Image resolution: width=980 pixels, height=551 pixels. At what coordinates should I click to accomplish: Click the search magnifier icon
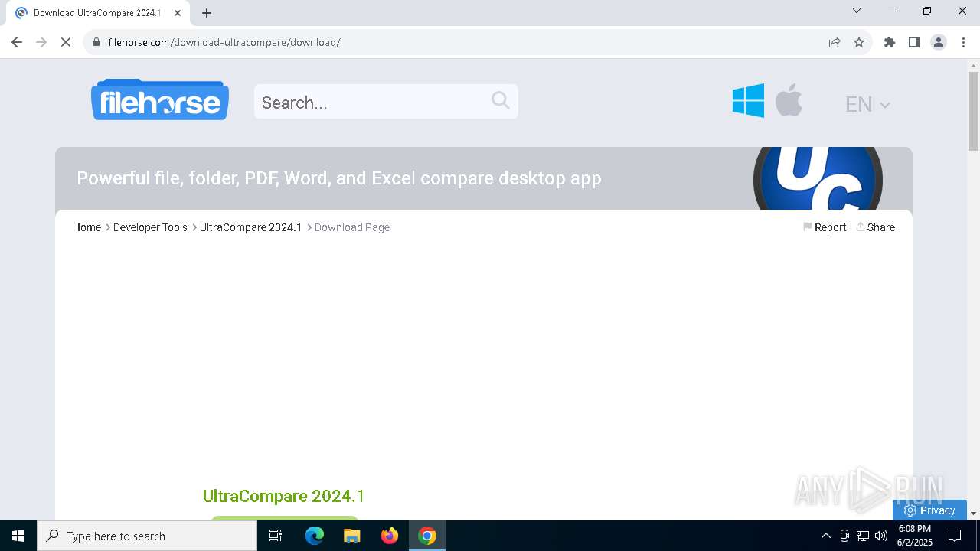501,100
